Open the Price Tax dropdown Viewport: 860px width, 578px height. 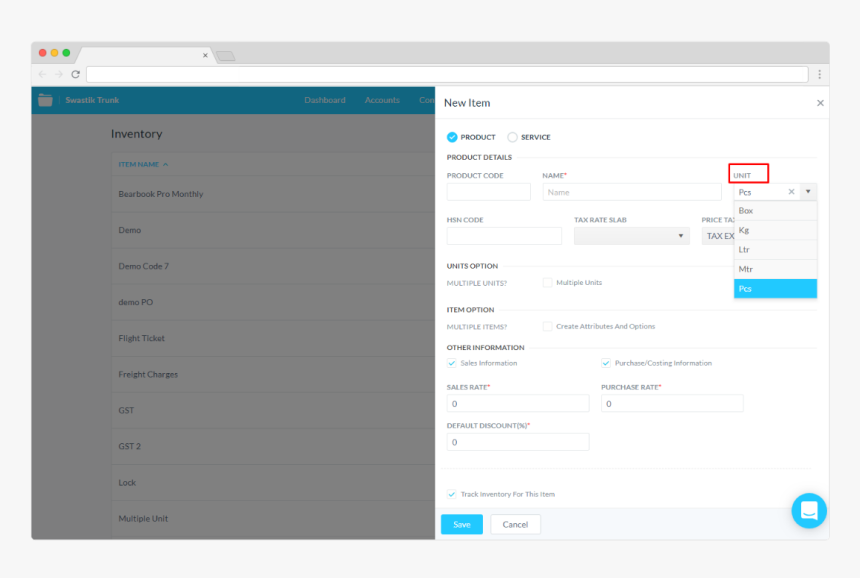click(718, 236)
